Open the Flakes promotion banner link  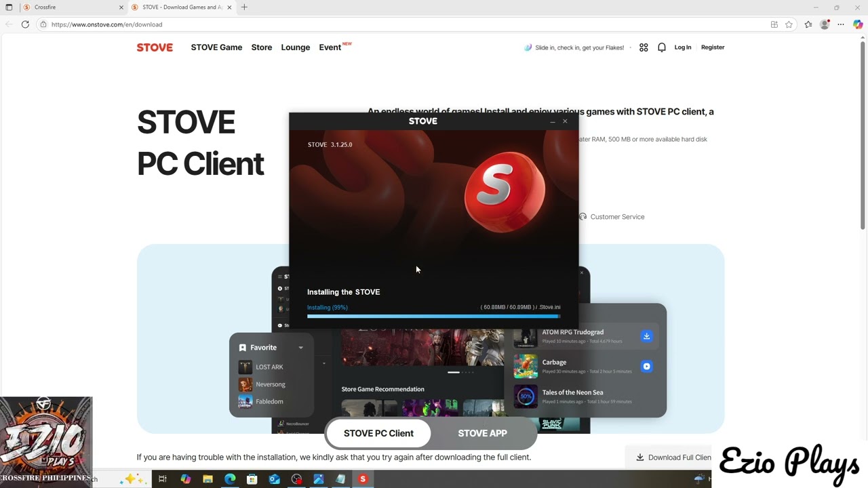pyautogui.click(x=574, y=47)
